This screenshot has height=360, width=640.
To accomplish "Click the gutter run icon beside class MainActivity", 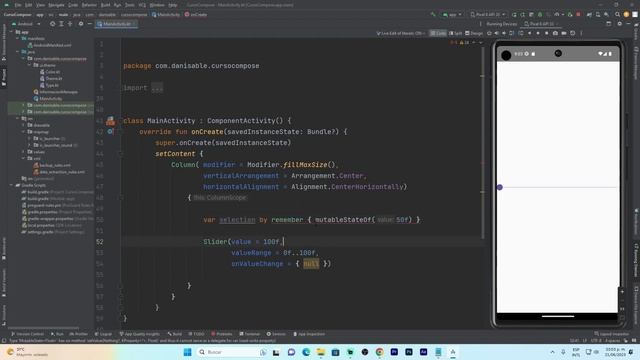I will point(110,121).
